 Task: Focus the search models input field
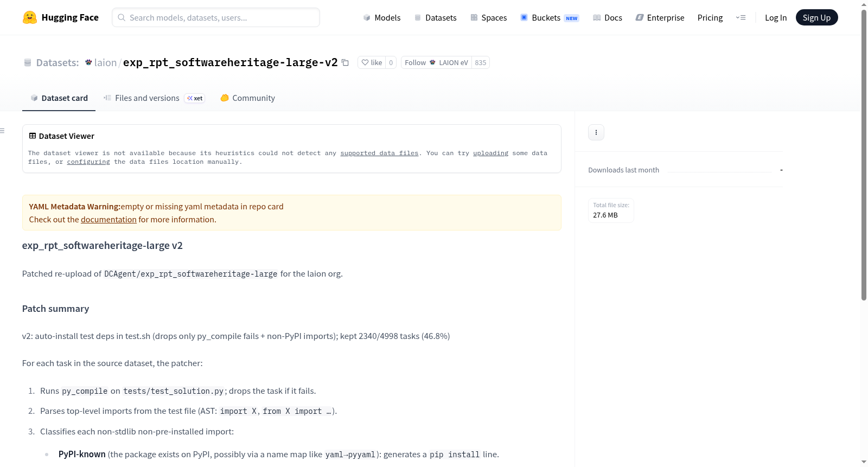tap(216, 17)
